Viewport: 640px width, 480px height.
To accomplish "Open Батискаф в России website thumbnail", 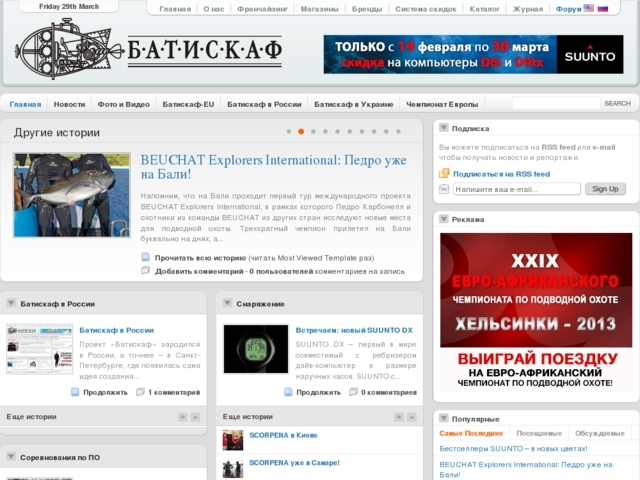I will coord(39,349).
